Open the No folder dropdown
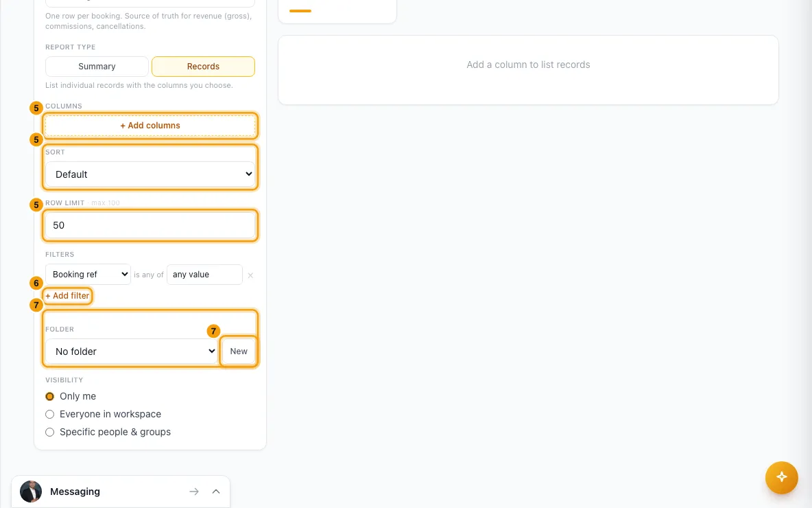 pyautogui.click(x=132, y=351)
